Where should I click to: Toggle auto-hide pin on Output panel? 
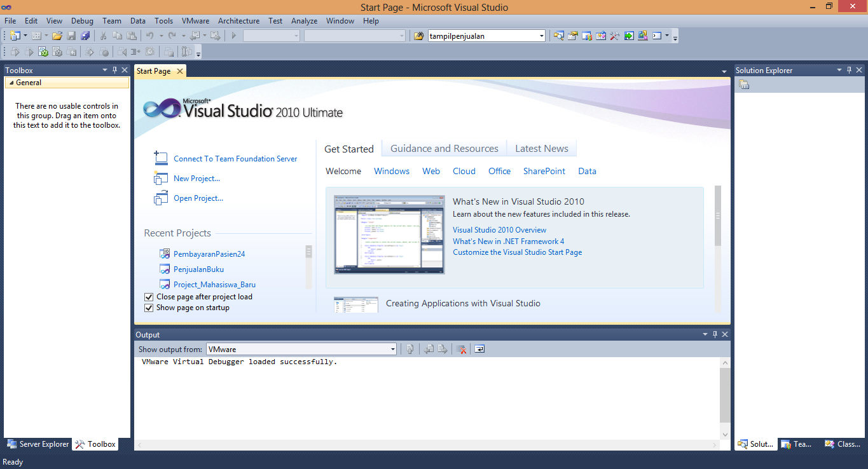click(x=715, y=334)
